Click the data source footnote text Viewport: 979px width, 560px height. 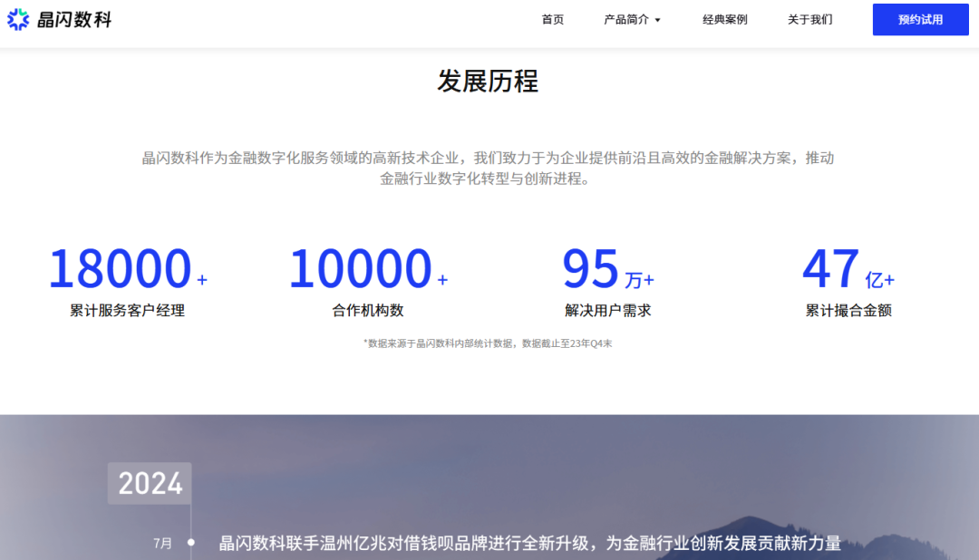[x=488, y=343]
